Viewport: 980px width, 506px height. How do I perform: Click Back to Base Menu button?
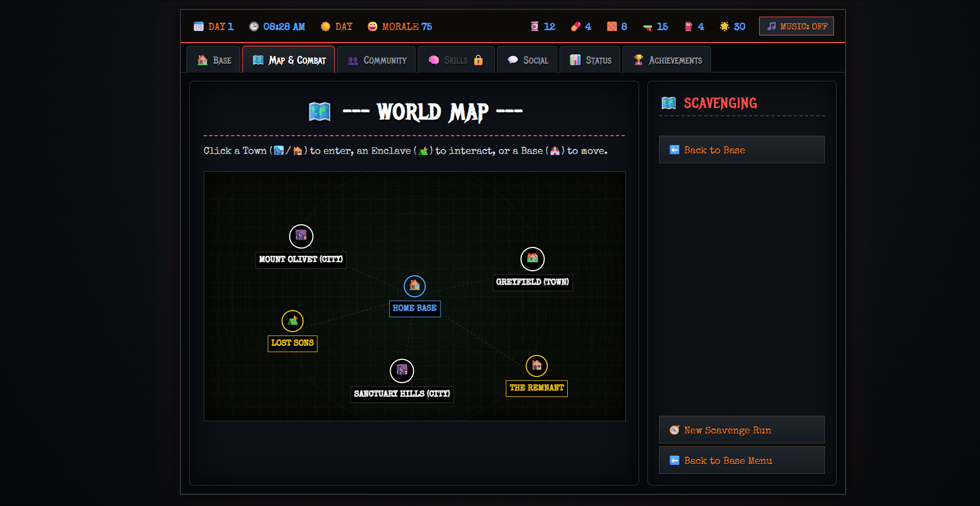(x=742, y=460)
